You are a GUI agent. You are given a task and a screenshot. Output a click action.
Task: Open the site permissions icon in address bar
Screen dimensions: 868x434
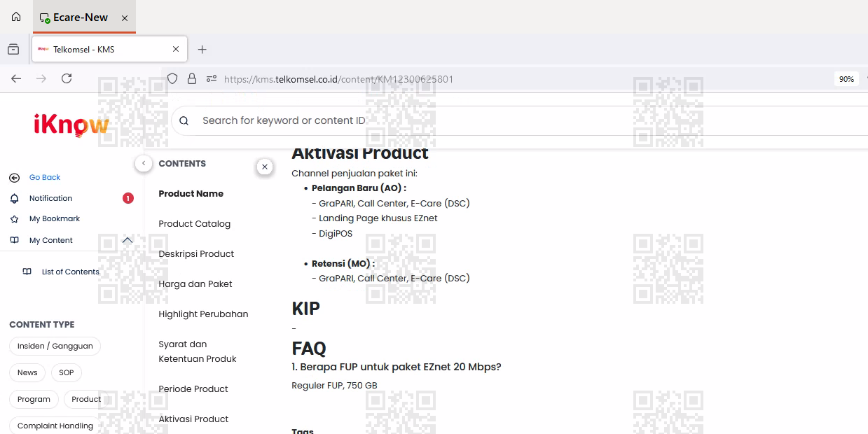click(x=212, y=79)
